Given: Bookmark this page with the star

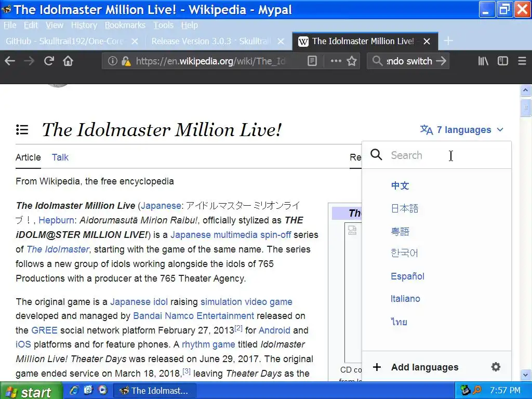Looking at the screenshot, I should (x=352, y=61).
